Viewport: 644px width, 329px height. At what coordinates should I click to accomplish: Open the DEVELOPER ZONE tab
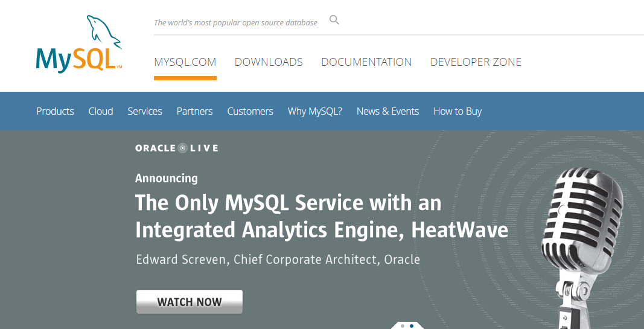pos(476,62)
